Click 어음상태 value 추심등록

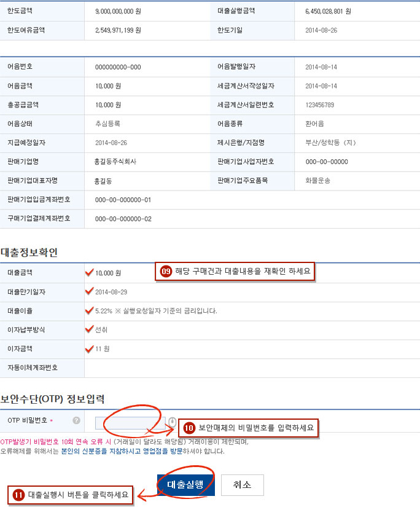point(107,124)
